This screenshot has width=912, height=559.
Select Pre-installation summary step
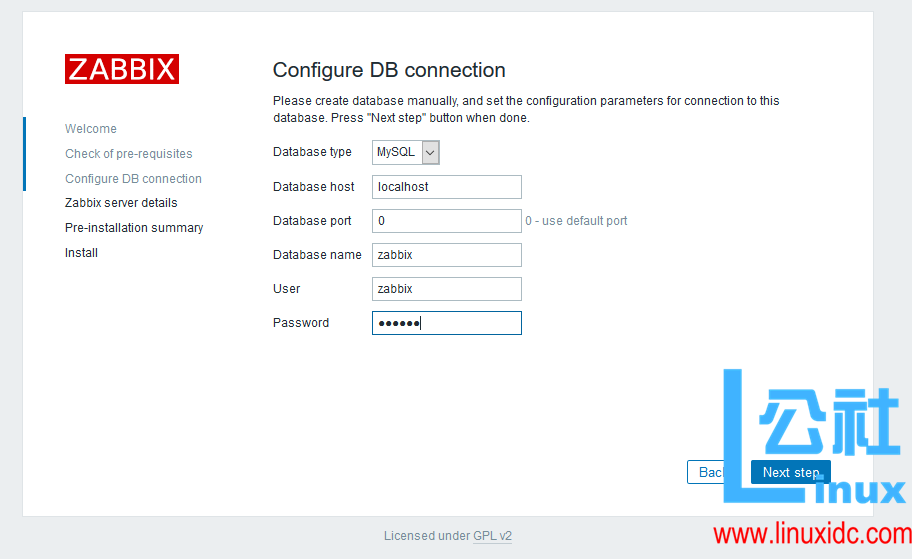click(x=134, y=228)
